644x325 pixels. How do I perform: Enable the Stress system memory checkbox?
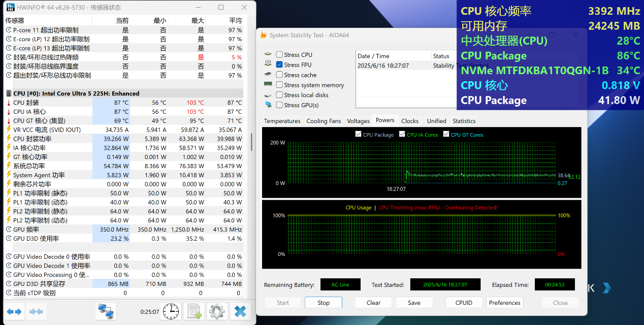click(279, 85)
